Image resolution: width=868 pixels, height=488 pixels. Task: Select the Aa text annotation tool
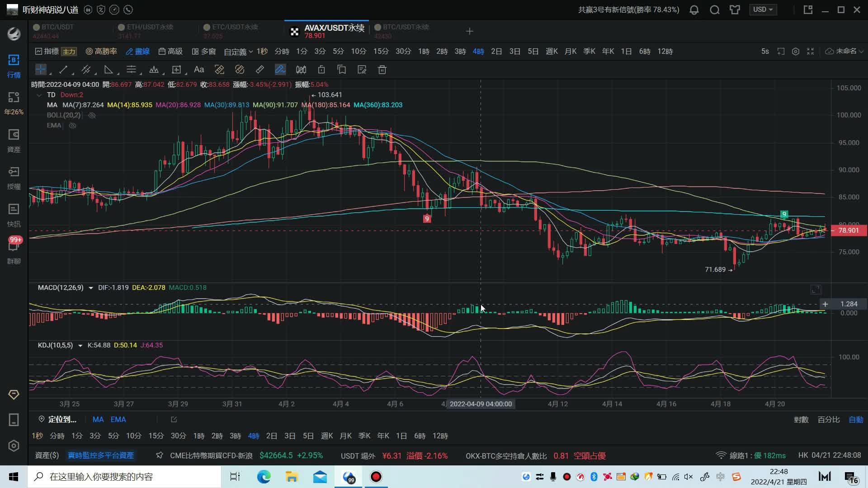199,70
